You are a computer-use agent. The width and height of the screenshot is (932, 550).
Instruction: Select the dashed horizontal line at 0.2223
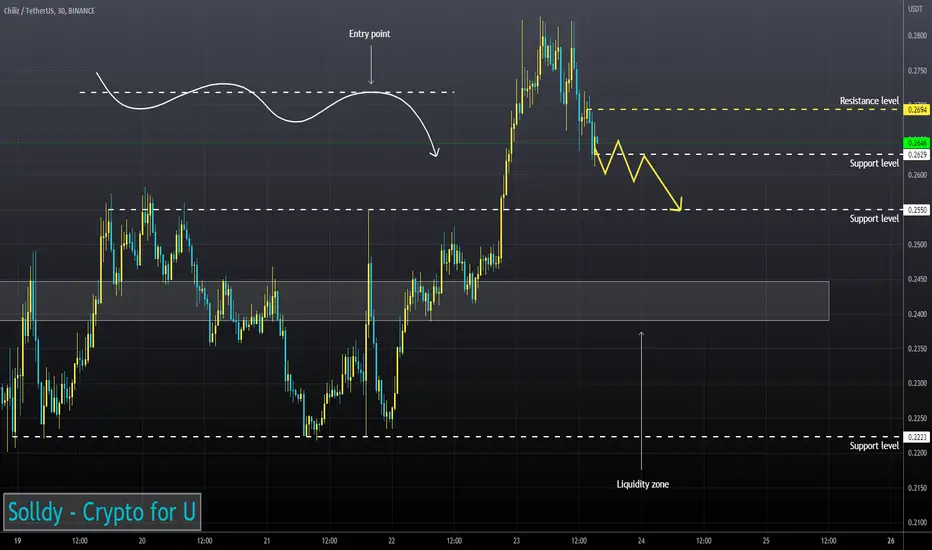coord(458,437)
